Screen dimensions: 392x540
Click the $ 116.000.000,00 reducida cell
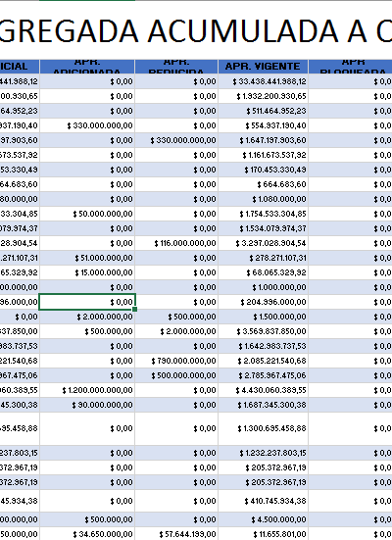(x=176, y=243)
